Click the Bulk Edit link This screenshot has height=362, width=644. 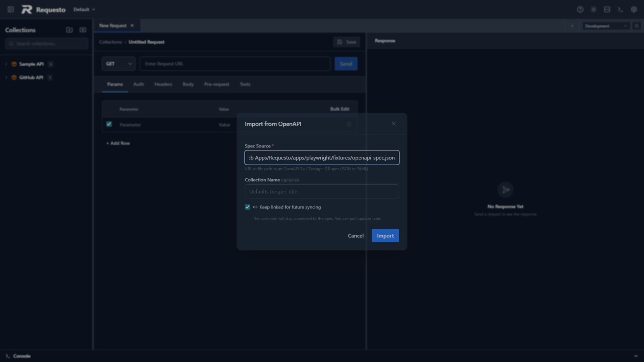click(339, 109)
